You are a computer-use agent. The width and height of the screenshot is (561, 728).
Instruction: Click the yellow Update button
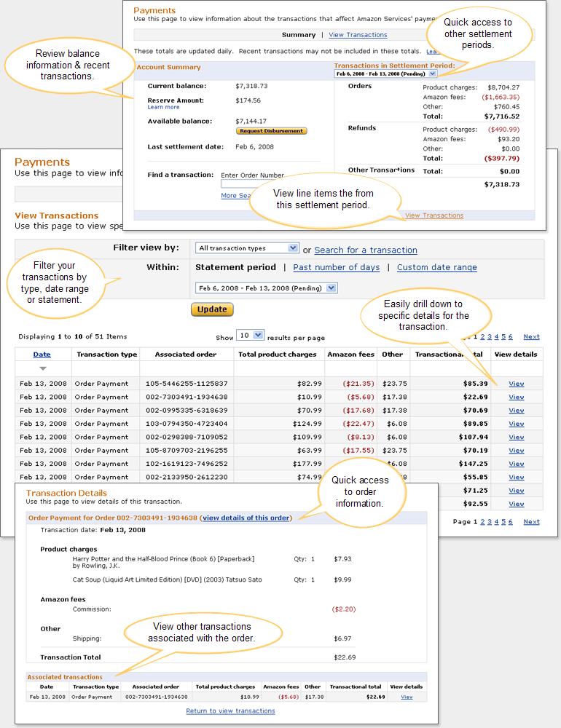coord(212,309)
